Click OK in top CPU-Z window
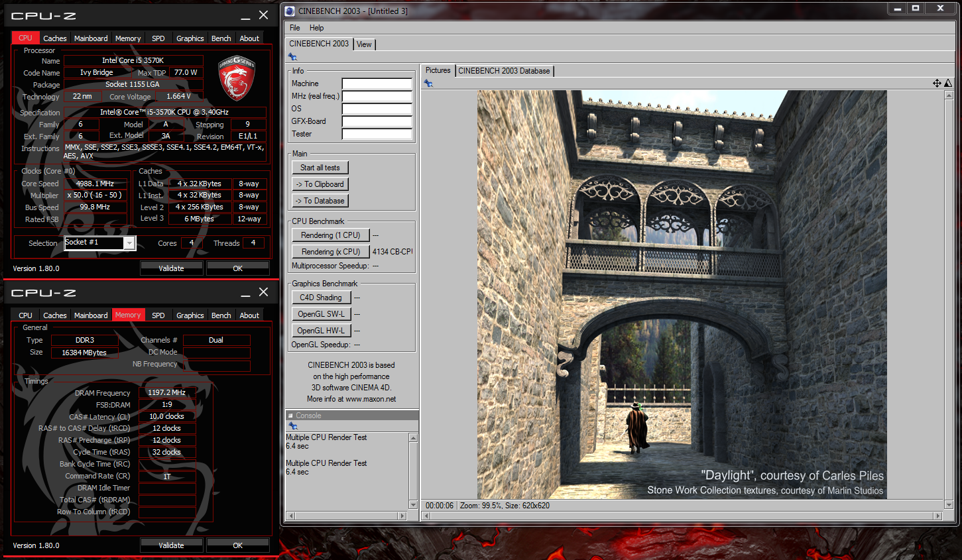The height and width of the screenshot is (560, 962). (x=238, y=268)
